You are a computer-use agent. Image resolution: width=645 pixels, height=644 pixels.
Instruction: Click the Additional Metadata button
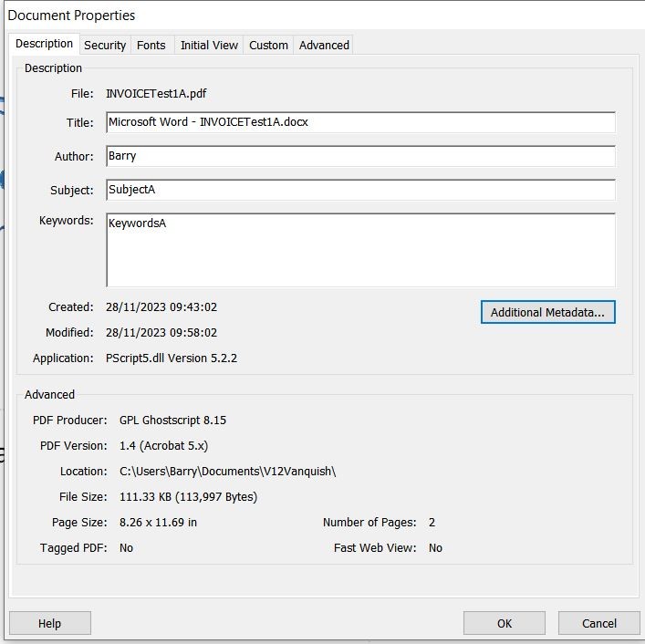(x=548, y=312)
